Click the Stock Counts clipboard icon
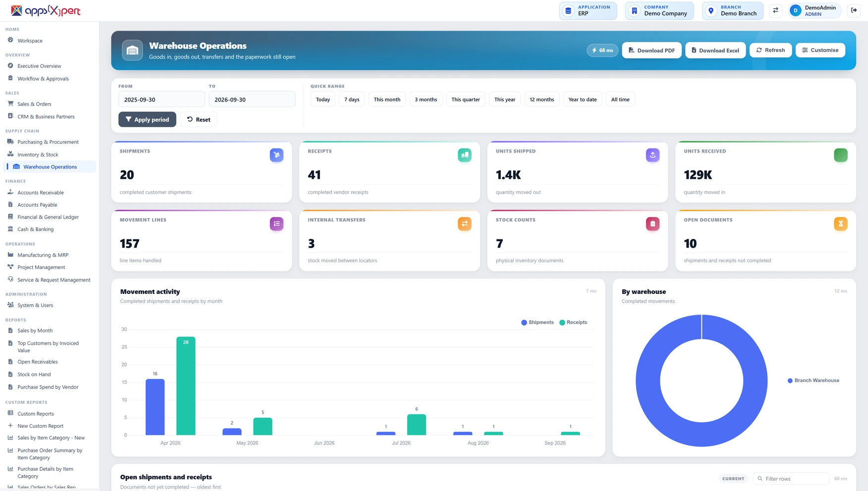Screen dimensions: 868x491 (x=652, y=224)
